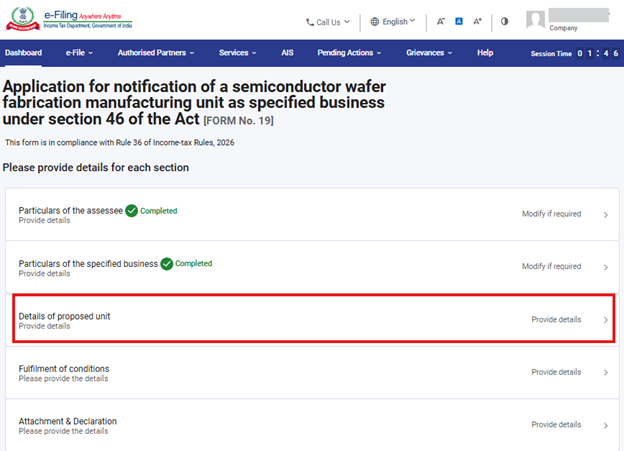Open the e-File menu
This screenshot has width=624, height=451.
(x=79, y=52)
